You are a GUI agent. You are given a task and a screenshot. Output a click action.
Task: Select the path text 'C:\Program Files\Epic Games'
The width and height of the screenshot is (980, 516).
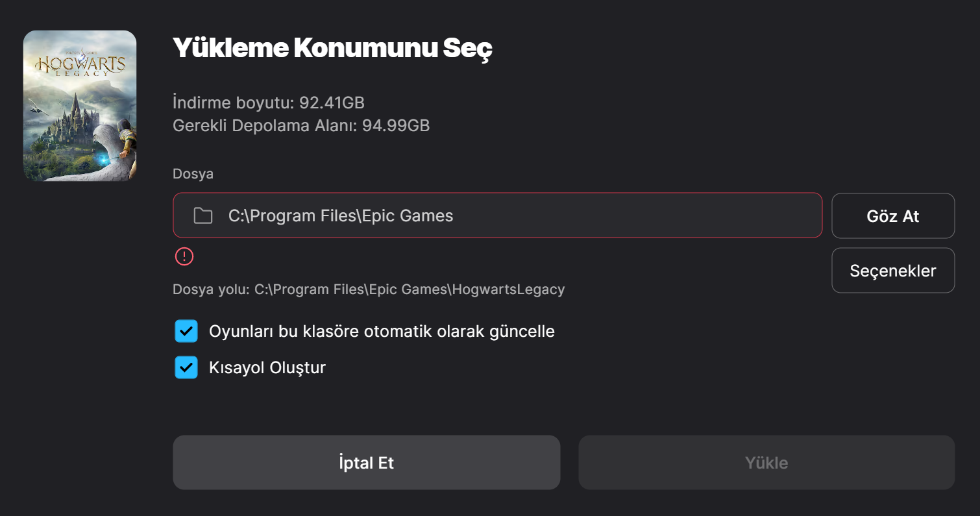point(341,215)
